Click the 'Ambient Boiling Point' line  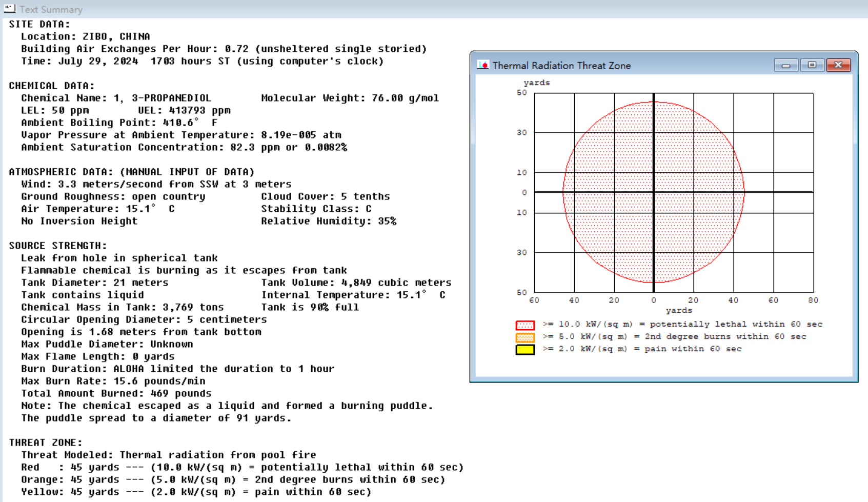click(x=119, y=123)
